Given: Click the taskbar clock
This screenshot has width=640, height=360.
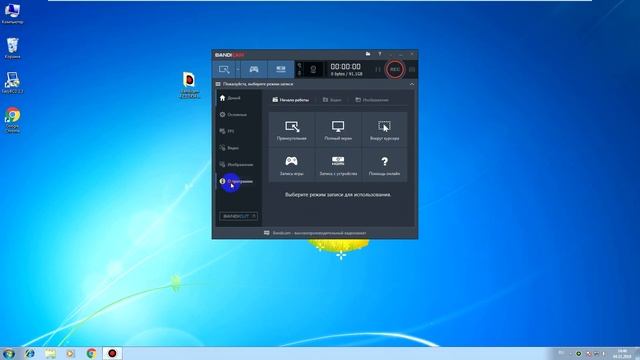Looking at the screenshot, I should pos(622,353).
